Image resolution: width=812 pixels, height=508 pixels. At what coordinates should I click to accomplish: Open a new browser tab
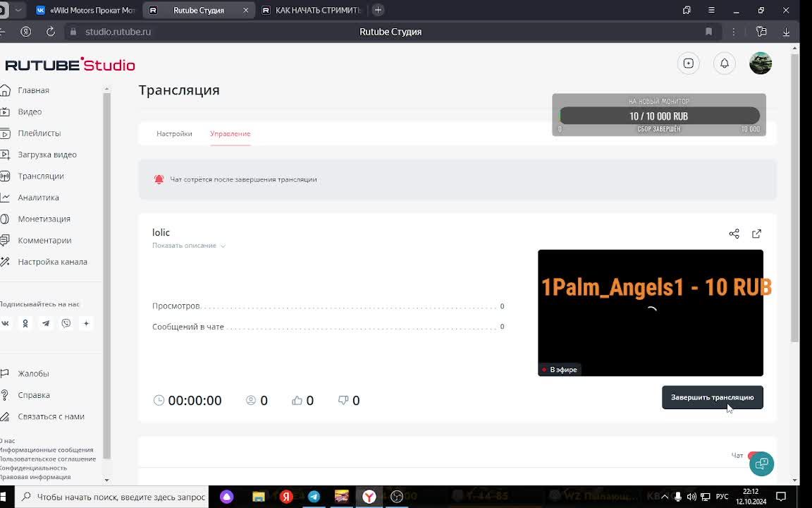pos(378,10)
